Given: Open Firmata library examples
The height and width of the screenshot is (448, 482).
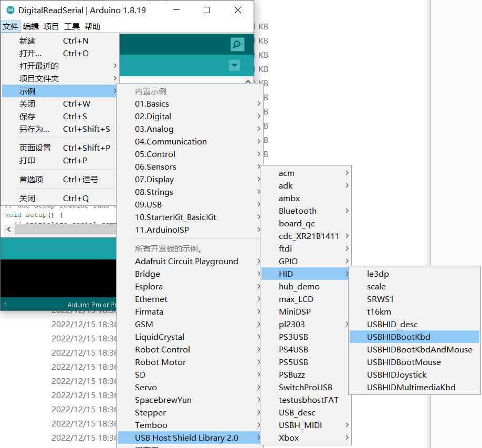Looking at the screenshot, I should [190, 312].
